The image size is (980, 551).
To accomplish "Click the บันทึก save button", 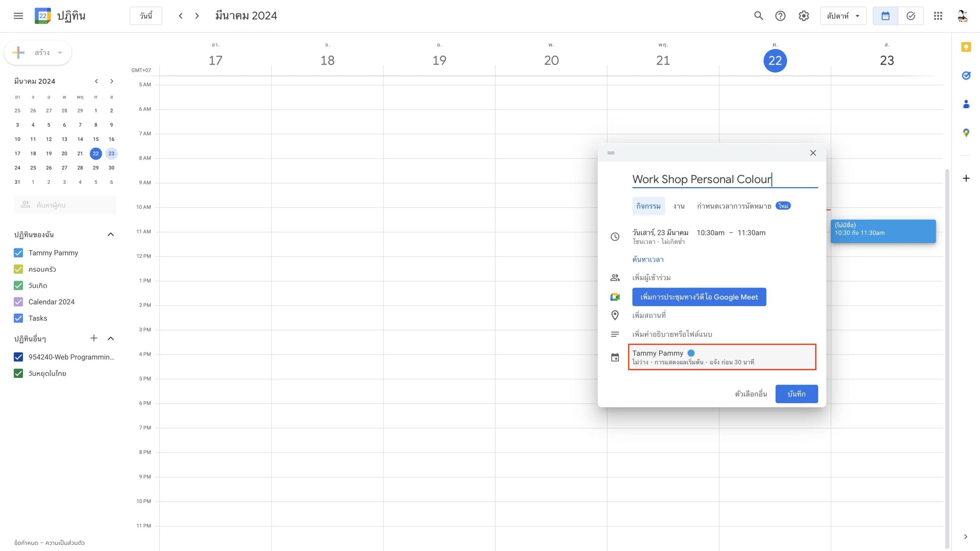I will (x=796, y=394).
